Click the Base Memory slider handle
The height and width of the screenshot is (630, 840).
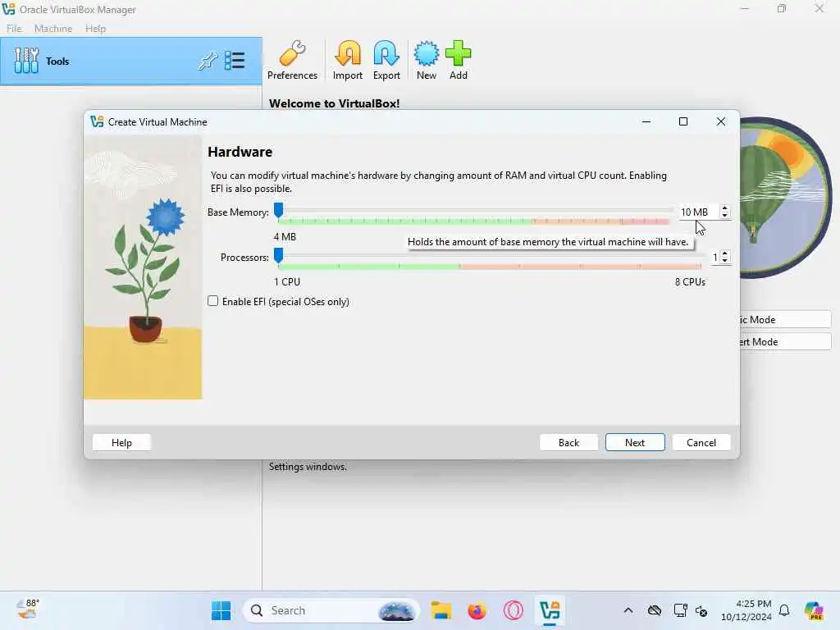tap(278, 210)
